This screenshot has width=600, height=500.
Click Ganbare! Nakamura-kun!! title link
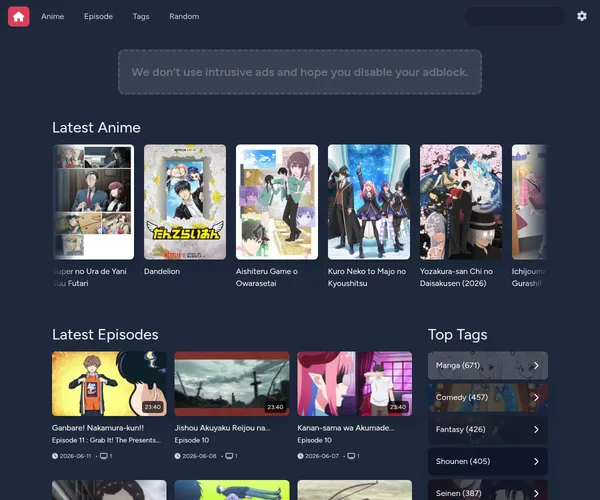[98, 428]
